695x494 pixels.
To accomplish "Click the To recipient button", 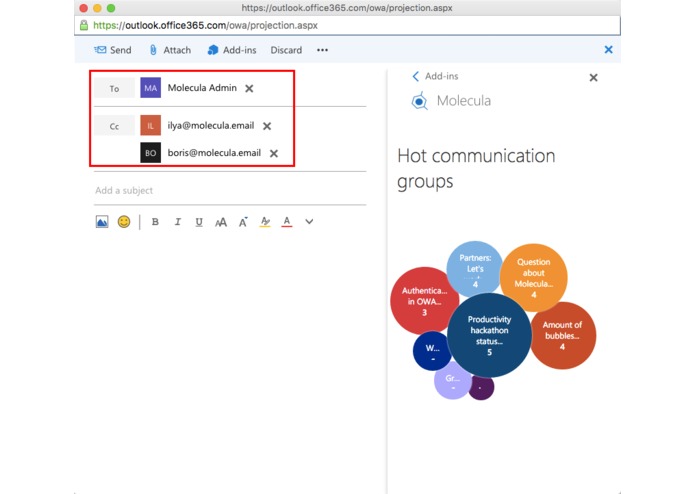I will click(x=114, y=88).
